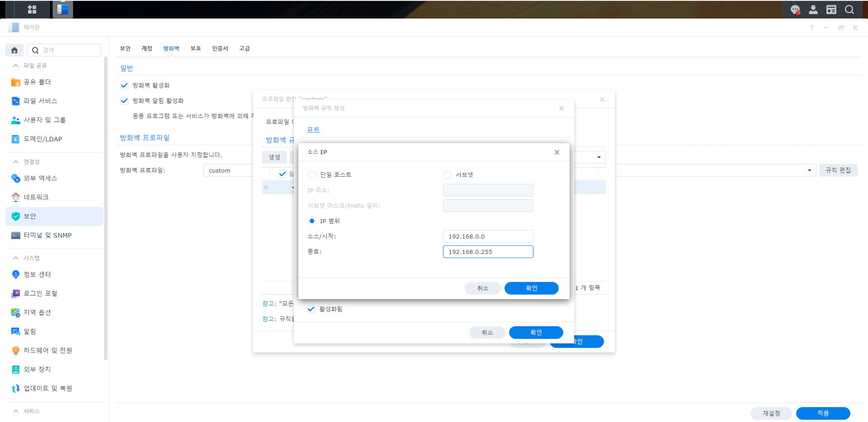868x422 pixels.
Task: Open the widgets panel icon
Action: (831, 9)
